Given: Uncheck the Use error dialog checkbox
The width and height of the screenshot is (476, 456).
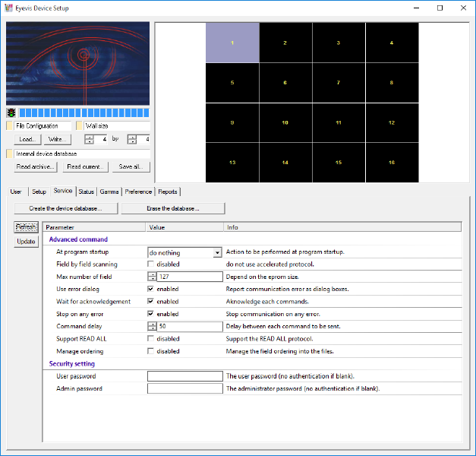Looking at the screenshot, I should (150, 289).
